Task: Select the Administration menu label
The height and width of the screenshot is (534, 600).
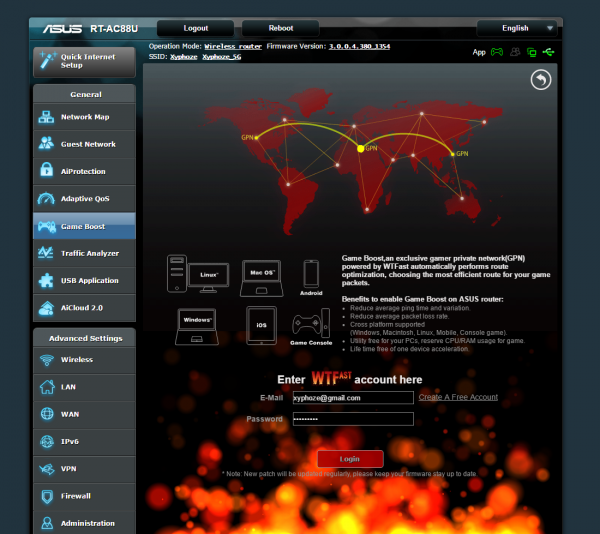Action: click(88, 523)
